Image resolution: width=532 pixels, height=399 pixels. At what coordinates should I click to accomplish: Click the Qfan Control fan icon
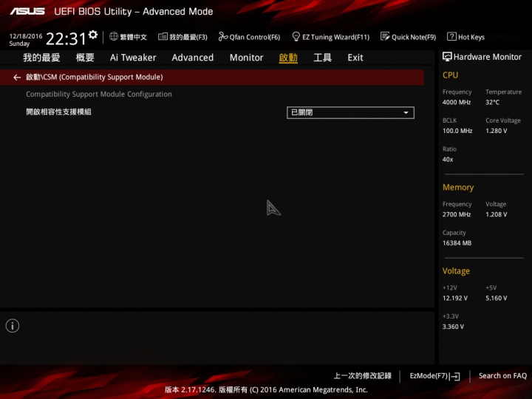[223, 36]
